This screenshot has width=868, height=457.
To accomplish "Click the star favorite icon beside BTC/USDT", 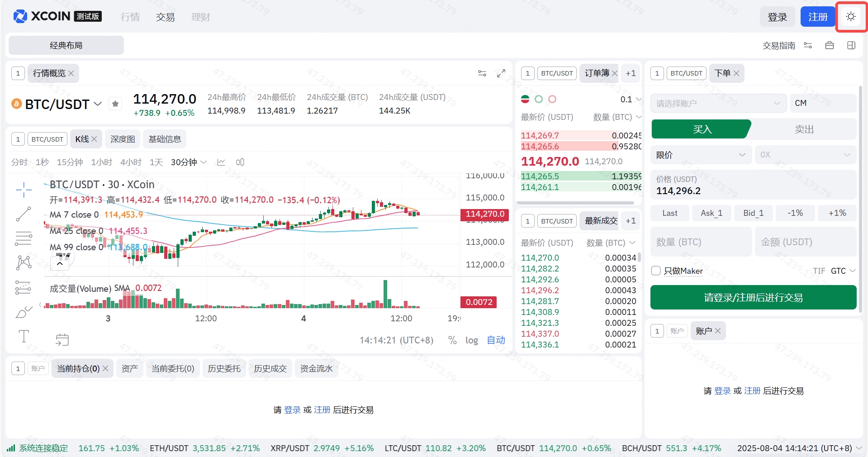I will 115,104.
